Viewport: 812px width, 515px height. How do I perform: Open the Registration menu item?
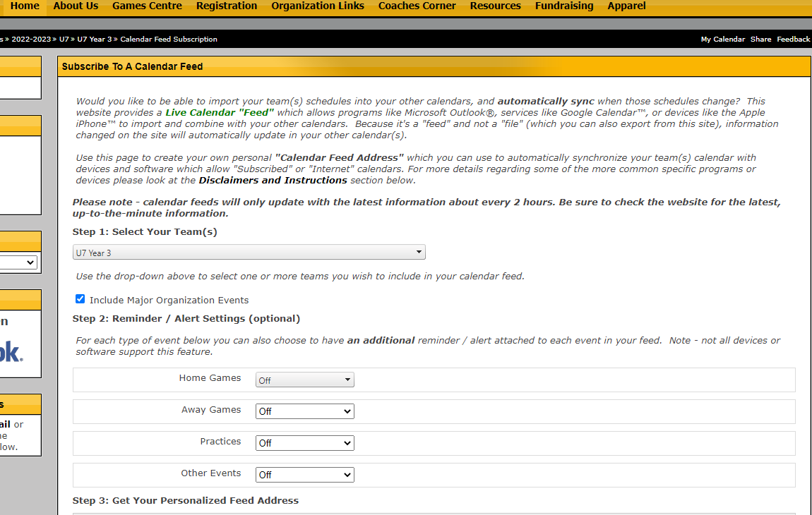pos(227,6)
